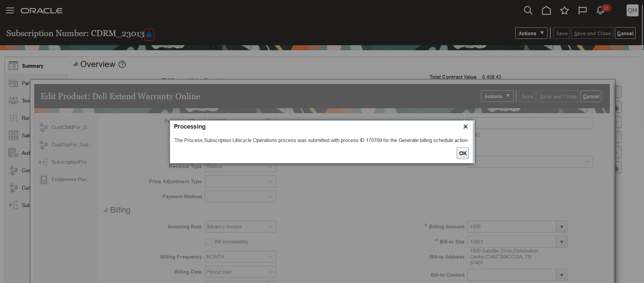The image size is (644, 283).
Task: Confirm the Processing dialog with OK
Action: 463,153
